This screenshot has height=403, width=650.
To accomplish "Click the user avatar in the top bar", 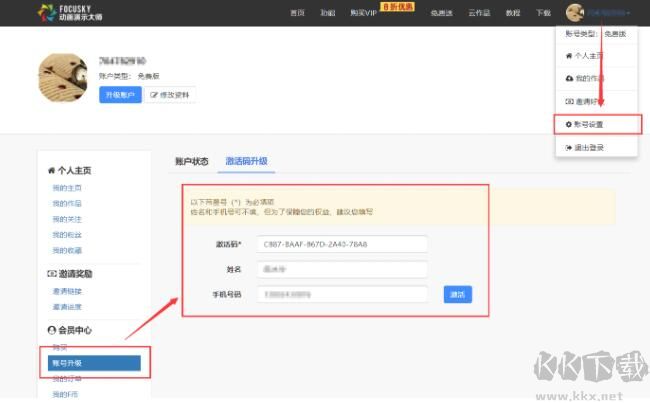I will (575, 13).
